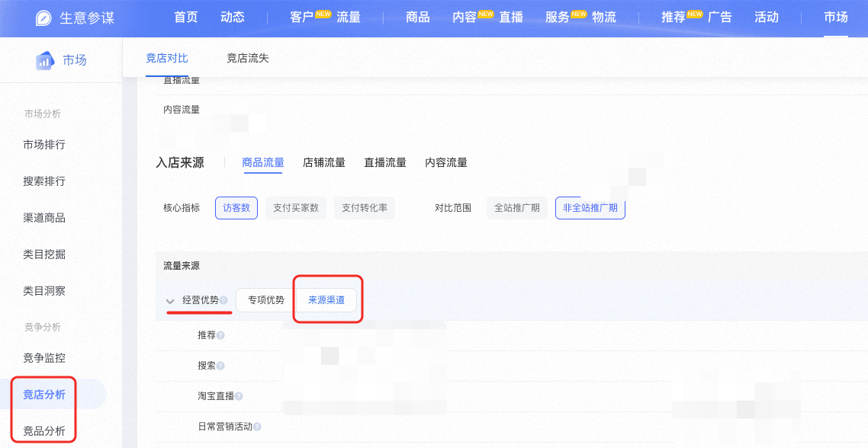Screen dimensions: 868x448
Task: Click help icon next to 经营优势
Action: [x=223, y=300]
